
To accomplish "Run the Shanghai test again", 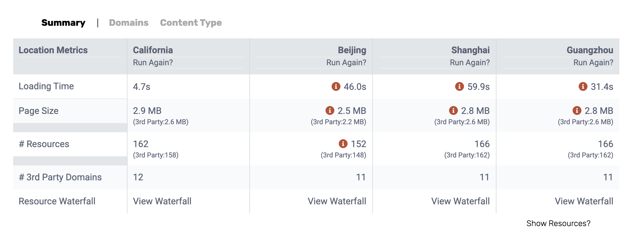I will point(470,62).
